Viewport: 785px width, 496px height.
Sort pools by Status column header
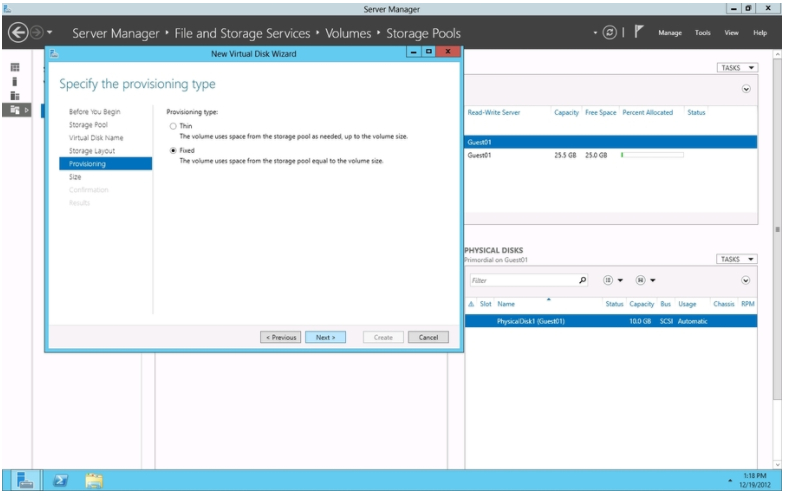click(696, 113)
